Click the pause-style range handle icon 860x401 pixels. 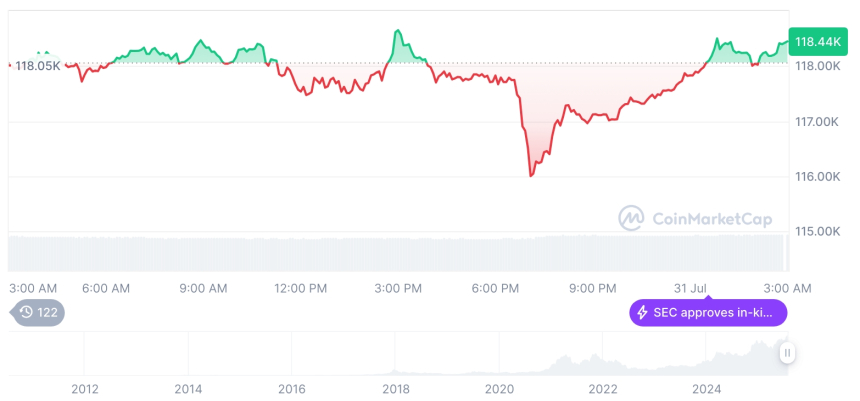pyautogui.click(x=788, y=352)
